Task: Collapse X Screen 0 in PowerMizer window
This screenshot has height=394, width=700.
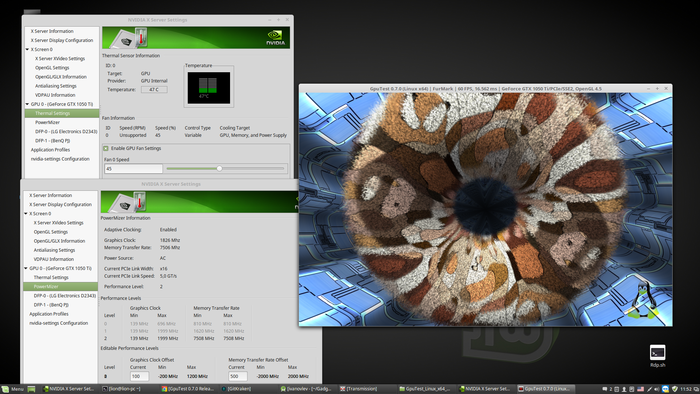Action: [26, 214]
